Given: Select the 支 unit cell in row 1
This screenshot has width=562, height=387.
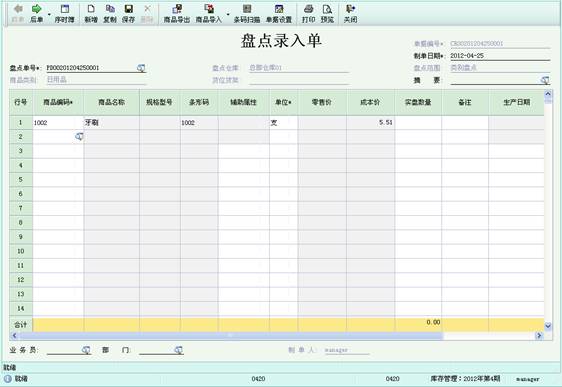Looking at the screenshot, I should tap(284, 123).
